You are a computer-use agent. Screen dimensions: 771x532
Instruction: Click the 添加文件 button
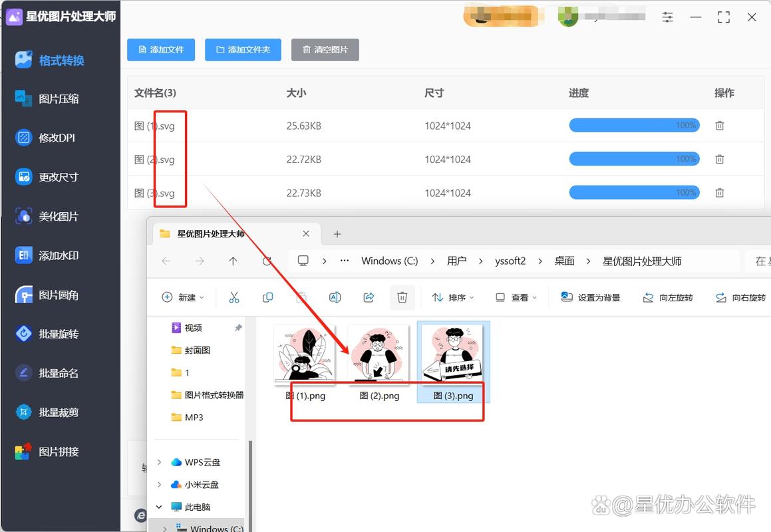click(160, 49)
